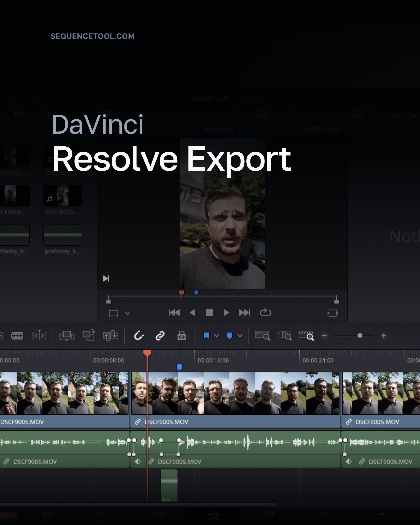Click the Overwrite Clip toolbar icon
Image resolution: width=420 pixels, height=525 pixels.
pos(89,335)
